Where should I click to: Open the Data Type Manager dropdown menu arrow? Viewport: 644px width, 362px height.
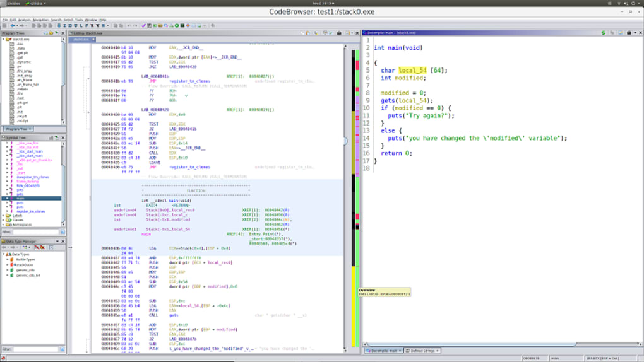(57, 241)
